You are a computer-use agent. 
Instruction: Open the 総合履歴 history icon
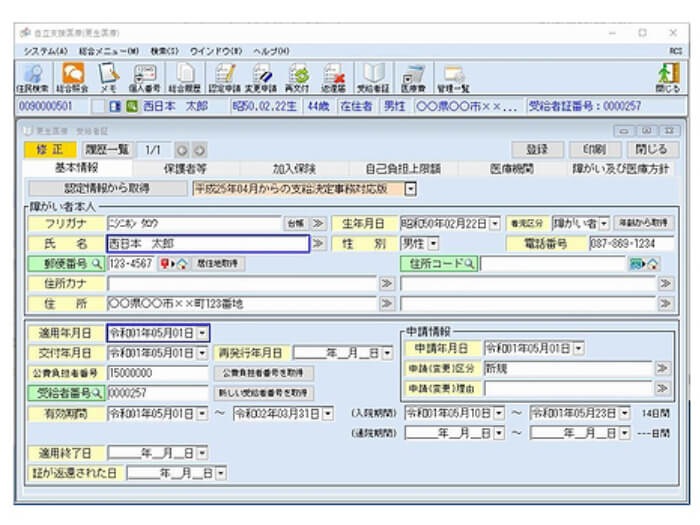[184, 78]
